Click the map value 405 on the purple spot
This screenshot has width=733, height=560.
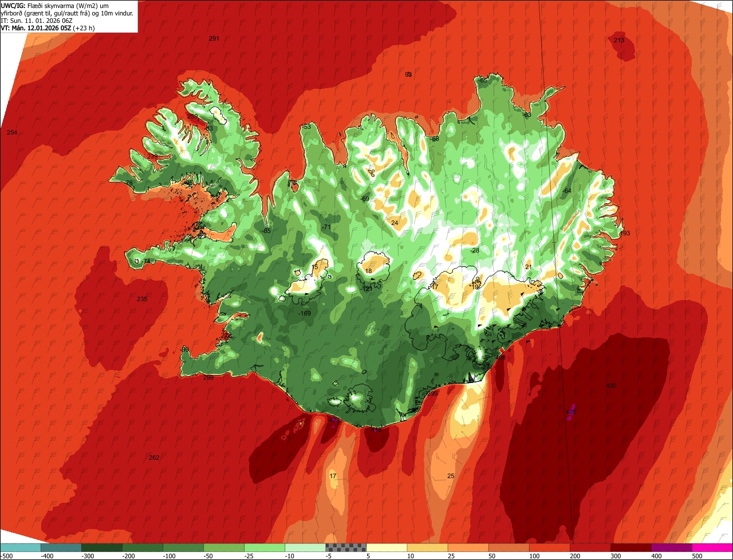tap(570, 412)
